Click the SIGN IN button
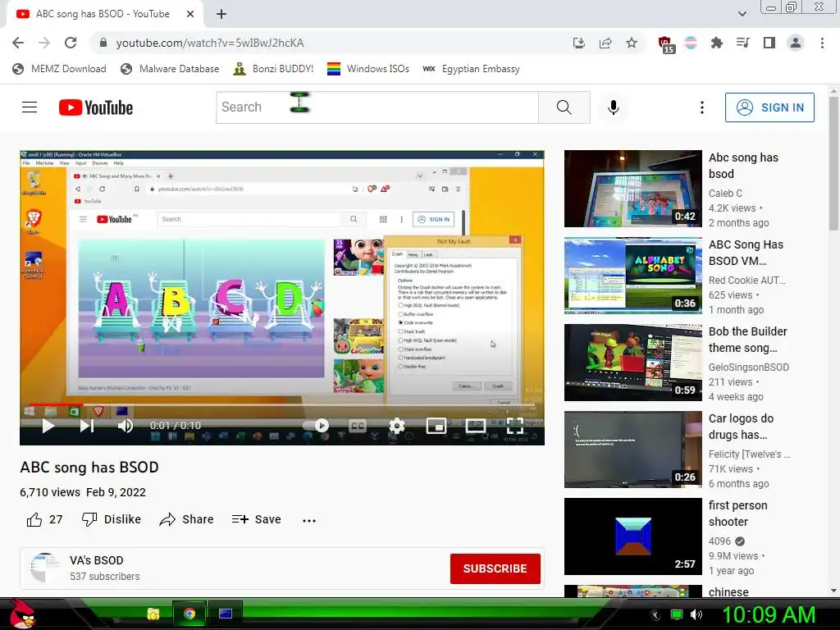The height and width of the screenshot is (630, 840). pos(769,107)
